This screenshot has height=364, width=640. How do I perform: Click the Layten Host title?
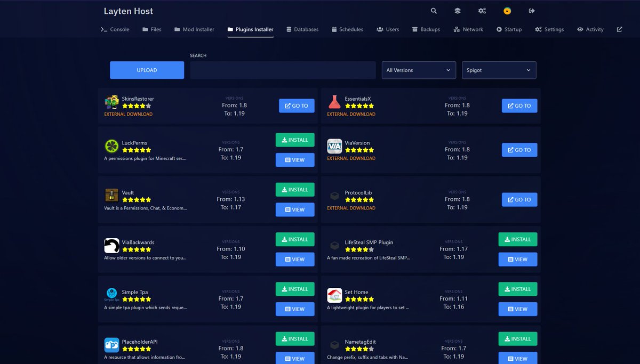click(x=128, y=11)
